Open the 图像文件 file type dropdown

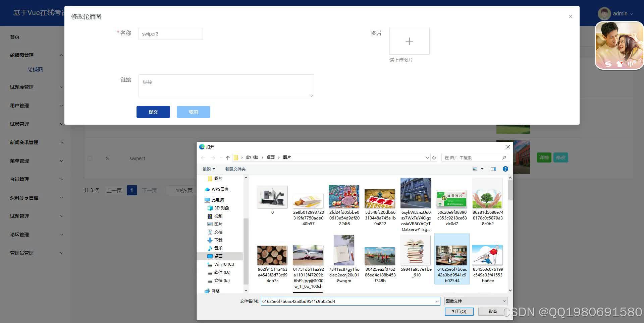coord(475,301)
